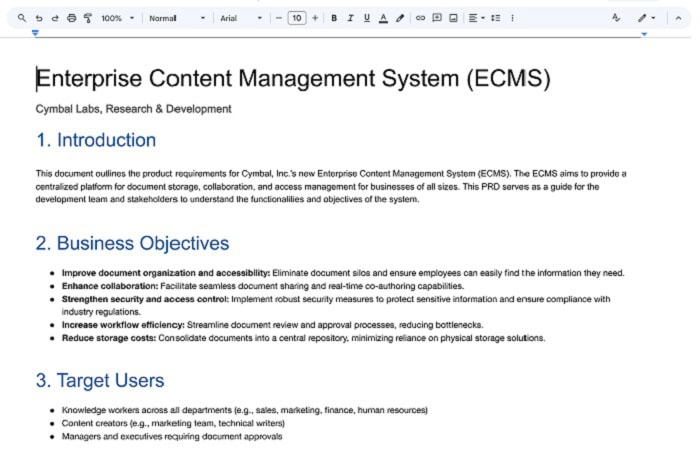Expand the Arial font dropdown

(241, 18)
